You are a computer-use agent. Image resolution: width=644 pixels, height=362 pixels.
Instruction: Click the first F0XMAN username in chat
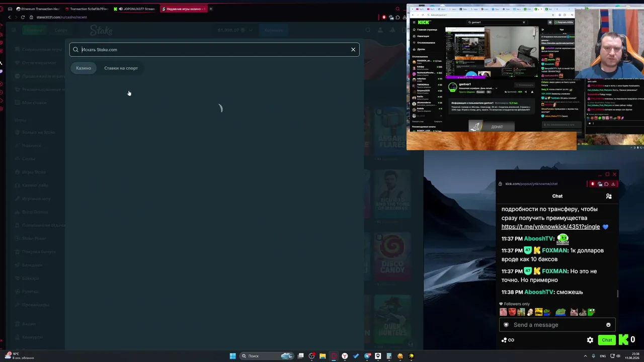[554, 250]
